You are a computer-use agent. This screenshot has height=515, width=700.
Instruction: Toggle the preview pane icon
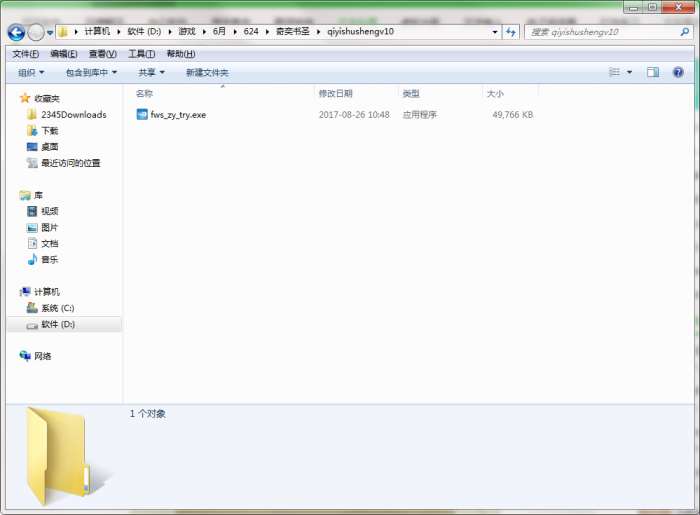click(653, 72)
